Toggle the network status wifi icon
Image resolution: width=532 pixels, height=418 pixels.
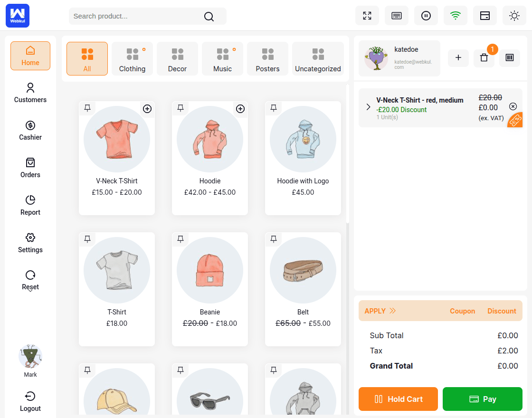456,15
